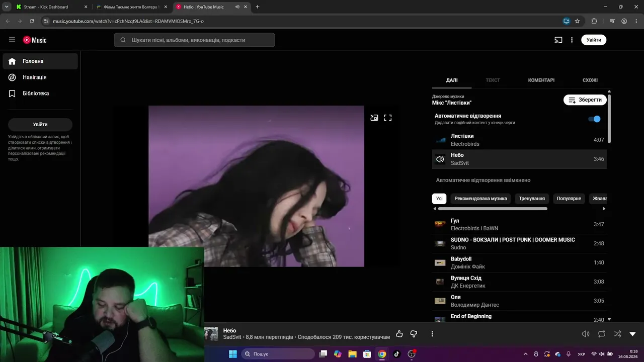The height and width of the screenshot is (362, 644).
Task: Open SadSvit artist link in player bar
Action: click(x=232, y=337)
